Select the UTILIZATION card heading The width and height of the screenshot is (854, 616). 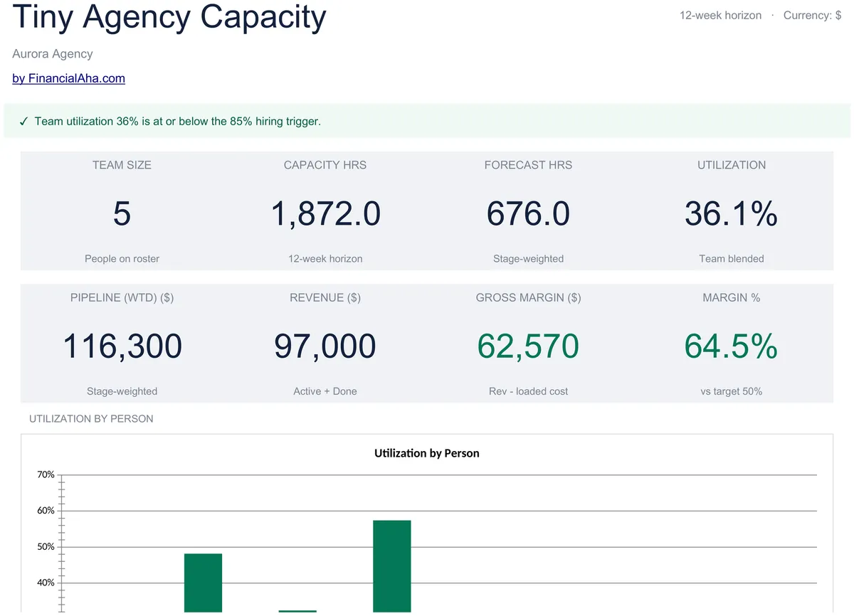click(732, 165)
